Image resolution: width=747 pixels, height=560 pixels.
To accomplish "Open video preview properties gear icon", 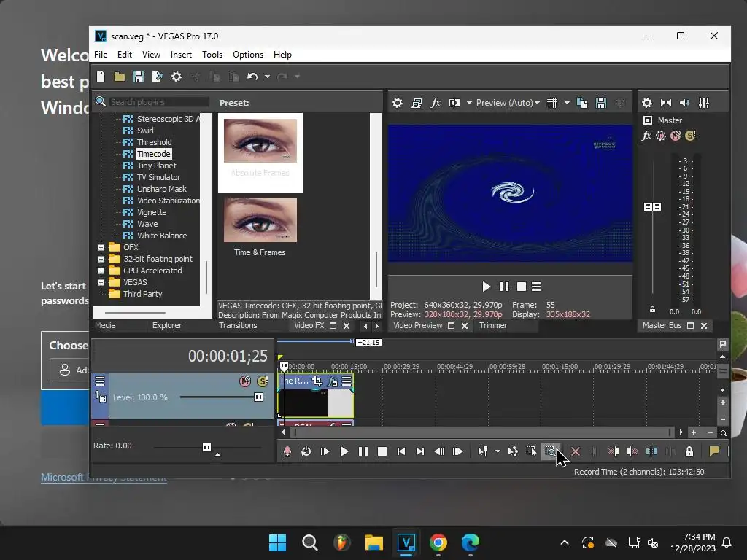I will 398,103.
